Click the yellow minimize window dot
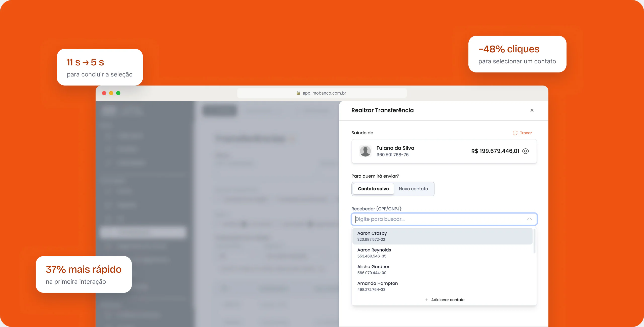 111,93
